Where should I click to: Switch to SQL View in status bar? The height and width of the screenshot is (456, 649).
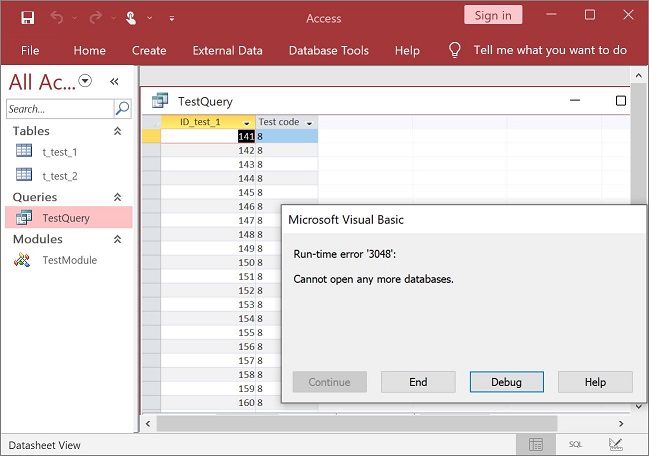click(x=575, y=445)
